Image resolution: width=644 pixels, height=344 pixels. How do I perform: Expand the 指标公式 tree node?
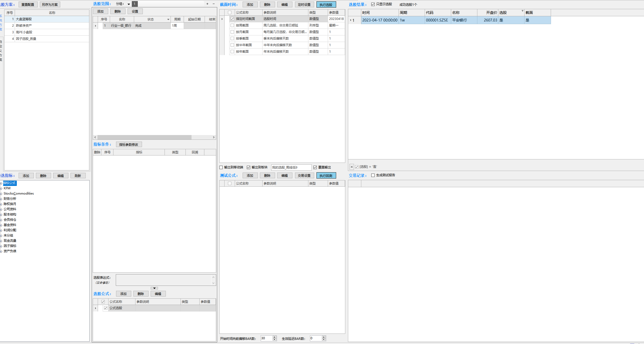(x=1, y=183)
